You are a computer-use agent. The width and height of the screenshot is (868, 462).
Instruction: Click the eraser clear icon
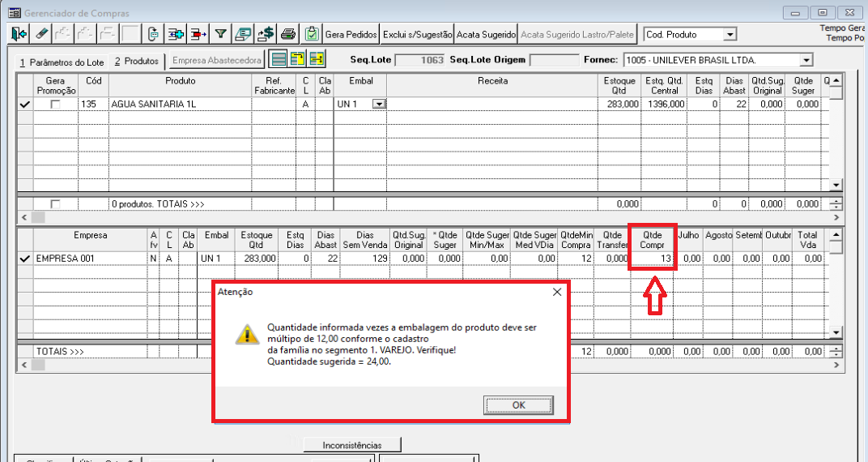[41, 34]
